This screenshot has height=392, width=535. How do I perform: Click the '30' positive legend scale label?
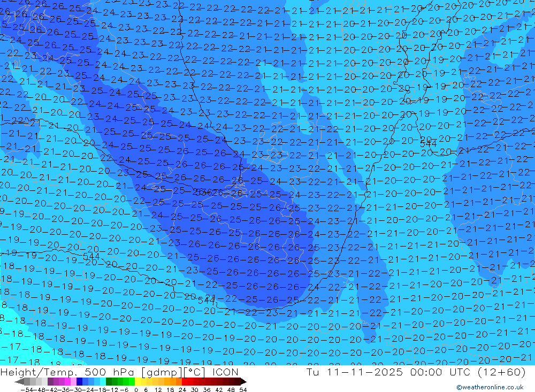coord(195,390)
